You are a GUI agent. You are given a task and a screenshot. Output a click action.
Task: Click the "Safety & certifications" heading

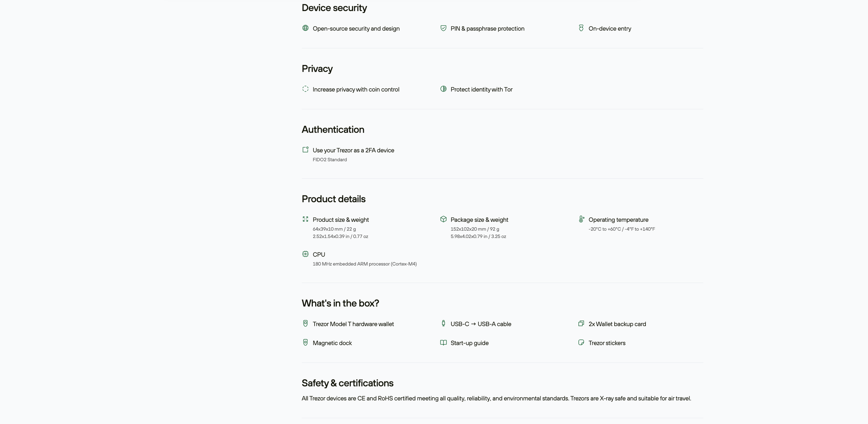[347, 383]
